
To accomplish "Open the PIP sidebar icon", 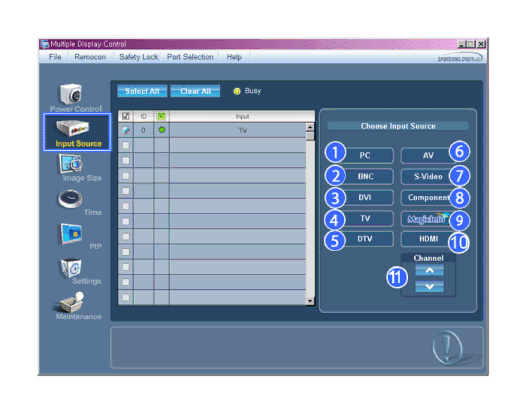I will point(71,234).
